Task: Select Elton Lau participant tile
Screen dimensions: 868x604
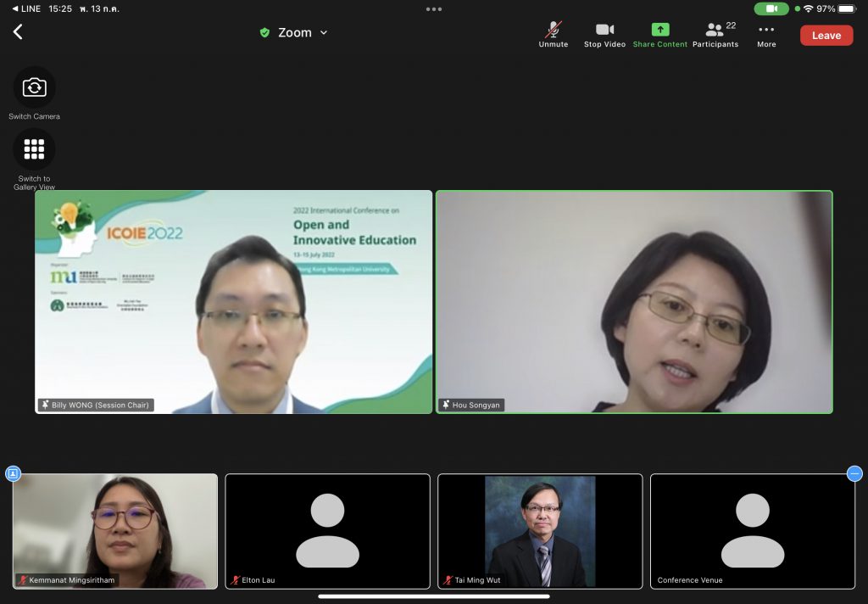Action: click(x=327, y=530)
